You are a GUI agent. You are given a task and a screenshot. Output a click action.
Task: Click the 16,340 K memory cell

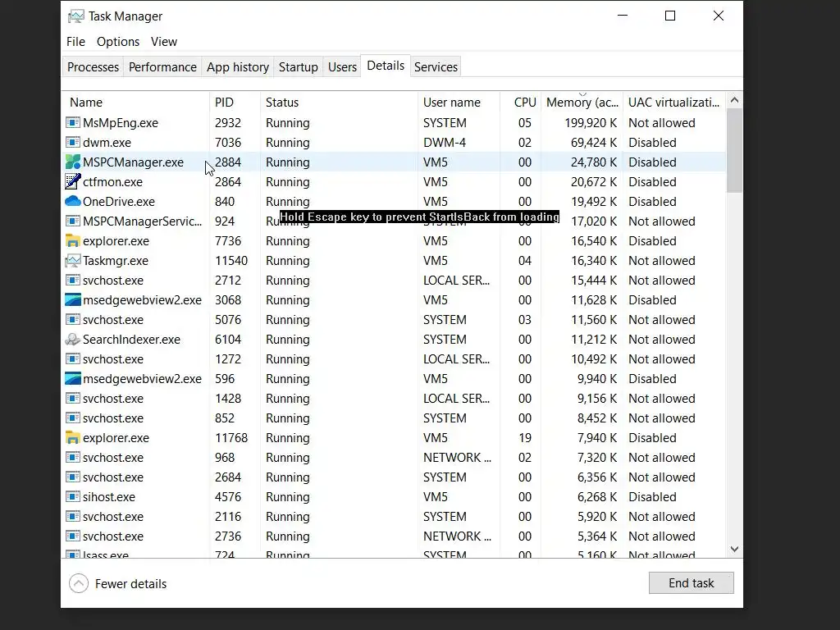click(x=594, y=261)
